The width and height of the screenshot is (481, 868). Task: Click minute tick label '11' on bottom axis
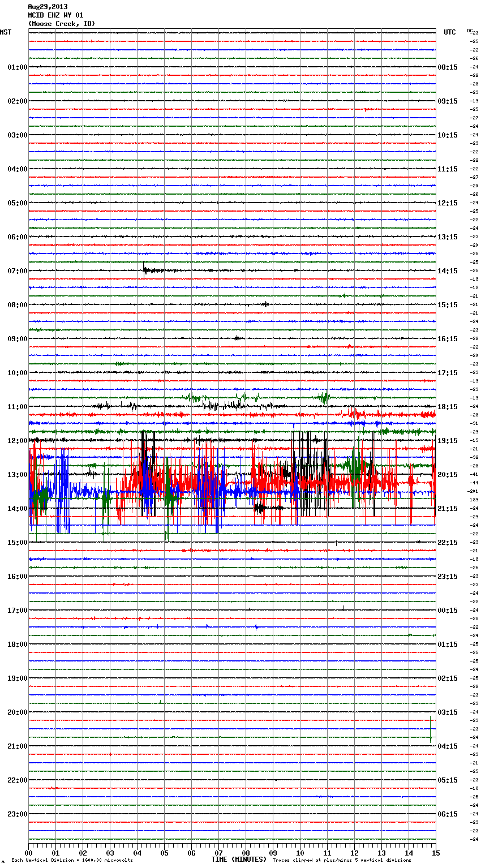[x=327, y=853]
